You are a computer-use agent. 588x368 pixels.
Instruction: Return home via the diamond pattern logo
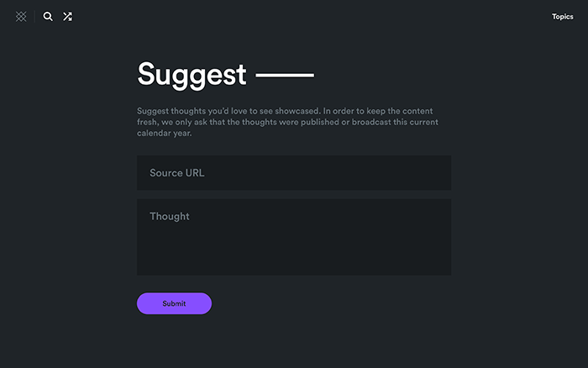[21, 16]
